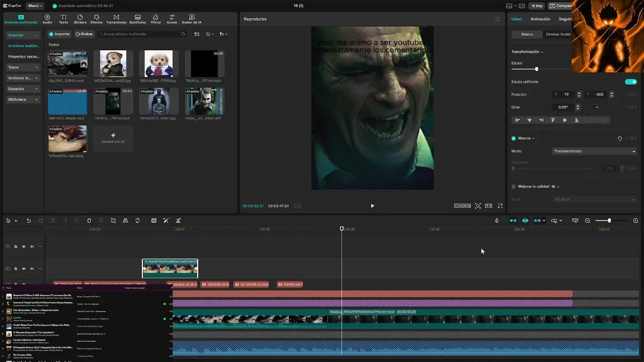This screenshot has width=644, height=362.
Task: Toggle the main track magnet snapping button
Action: click(513, 221)
